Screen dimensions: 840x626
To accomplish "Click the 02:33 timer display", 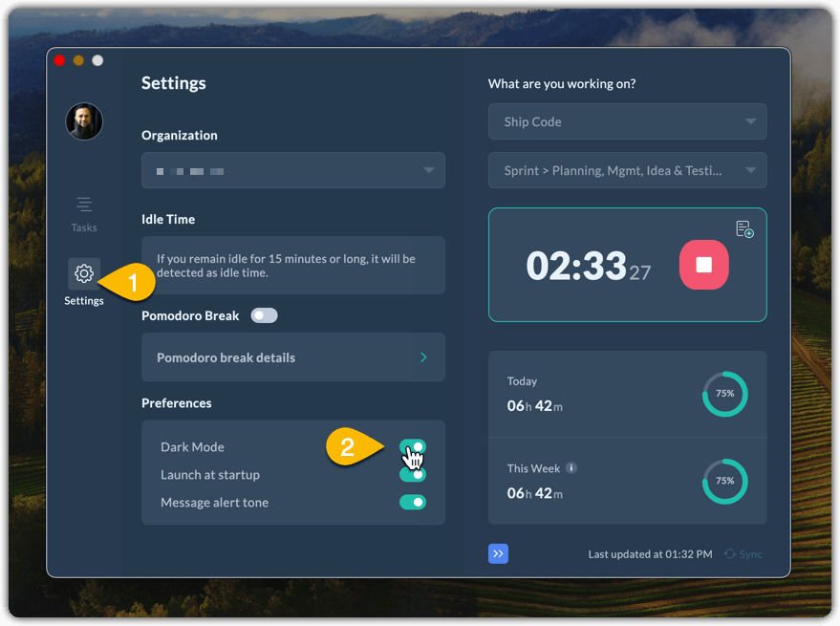I will point(576,266).
